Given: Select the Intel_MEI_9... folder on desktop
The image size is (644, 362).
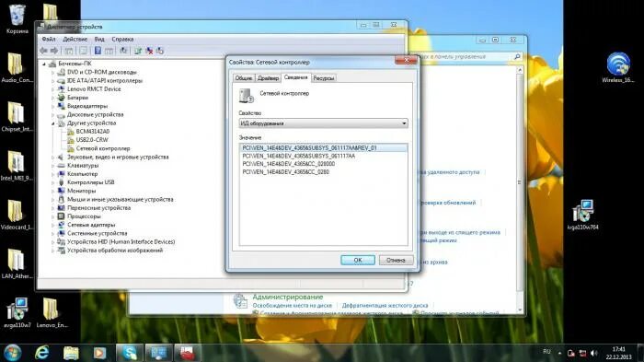Looking at the screenshot, I should click(x=17, y=166).
